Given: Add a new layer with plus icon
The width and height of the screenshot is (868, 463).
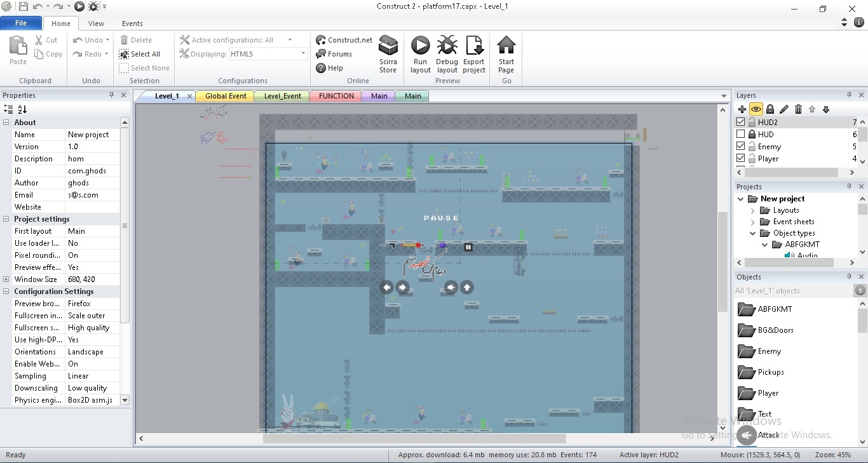Looking at the screenshot, I should click(x=742, y=109).
